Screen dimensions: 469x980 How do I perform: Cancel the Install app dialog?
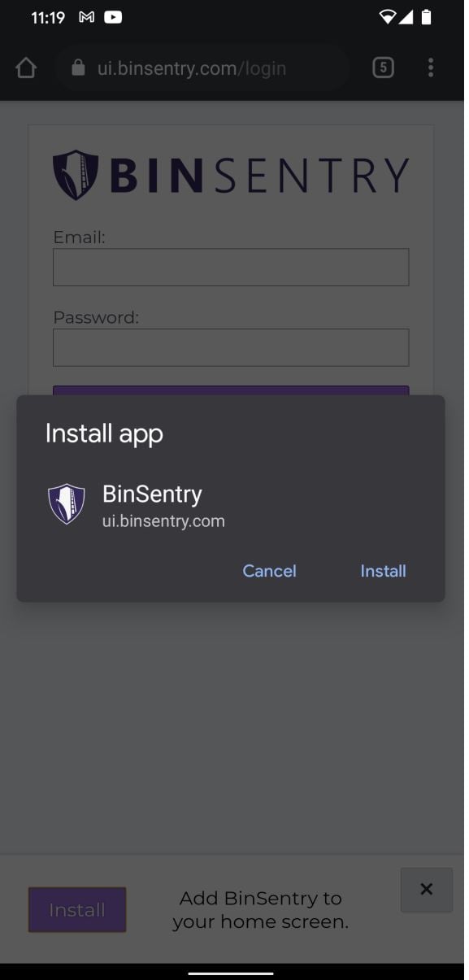tap(269, 570)
